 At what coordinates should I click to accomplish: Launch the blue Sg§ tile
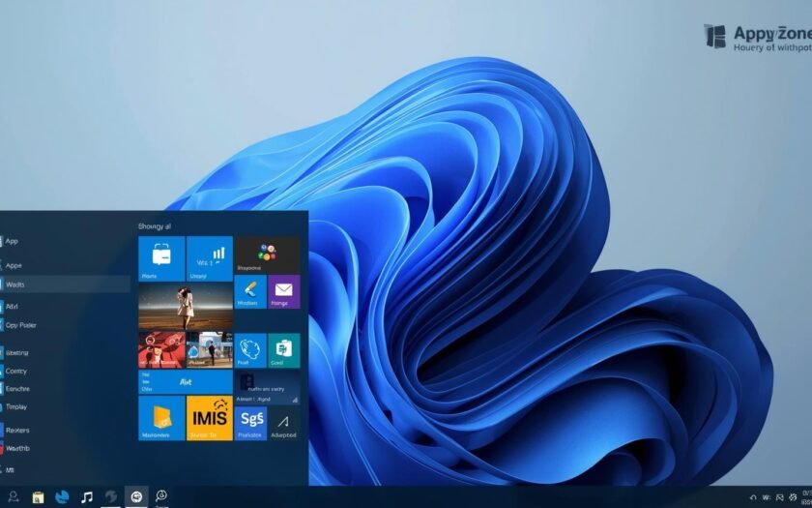[250, 424]
